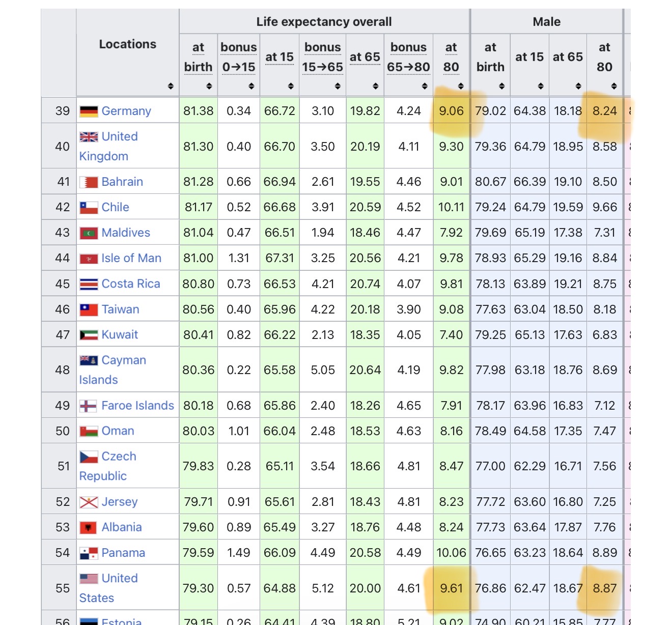The width and height of the screenshot is (672, 625).
Task: Select United States' 79.30 at-birth value
Action: click(x=199, y=588)
